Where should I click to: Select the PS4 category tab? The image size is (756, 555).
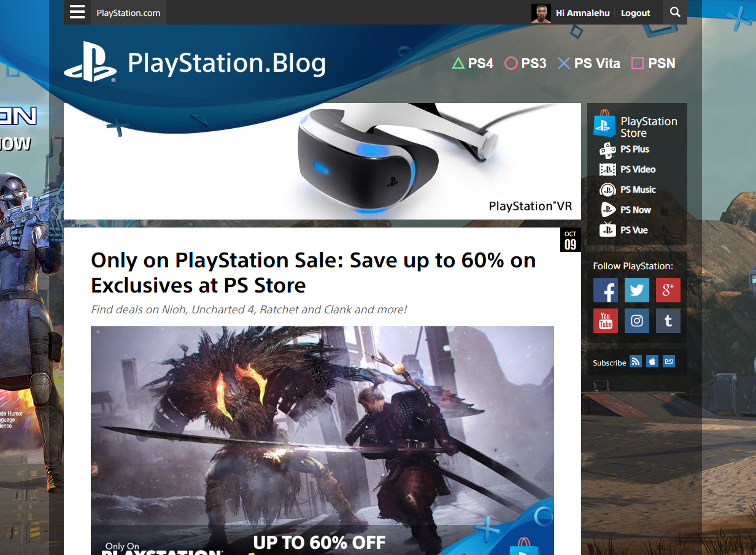(472, 63)
